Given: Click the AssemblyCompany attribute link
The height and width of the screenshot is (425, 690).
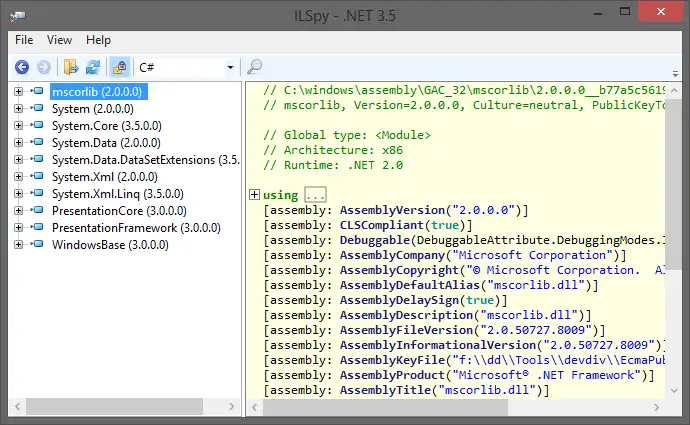Looking at the screenshot, I should tap(393, 255).
